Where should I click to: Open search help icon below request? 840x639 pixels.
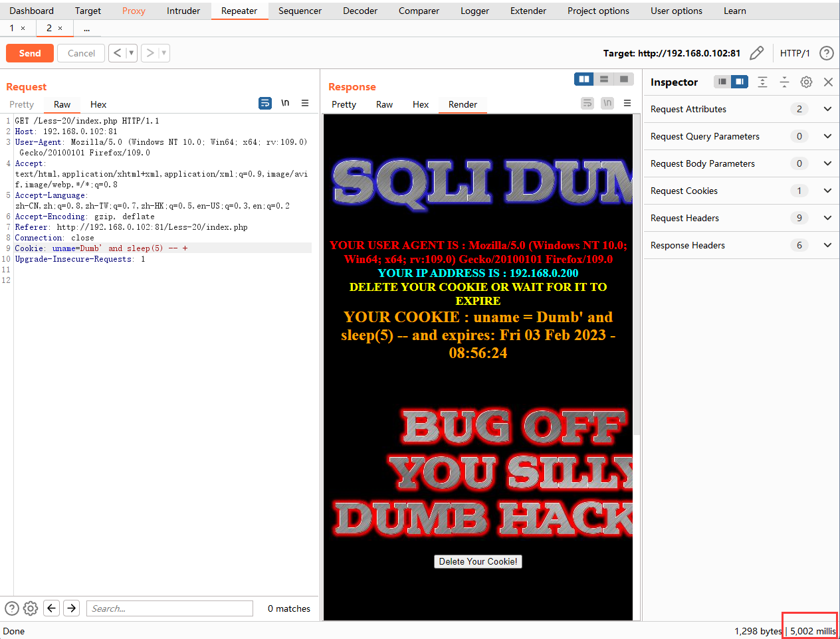[12, 608]
